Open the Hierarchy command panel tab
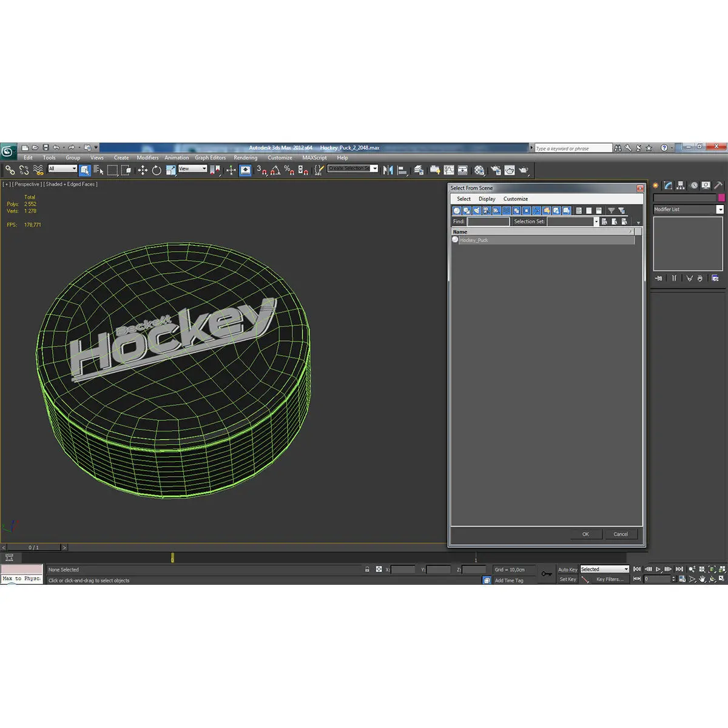Screen dimensions: 728x728 pos(681,185)
